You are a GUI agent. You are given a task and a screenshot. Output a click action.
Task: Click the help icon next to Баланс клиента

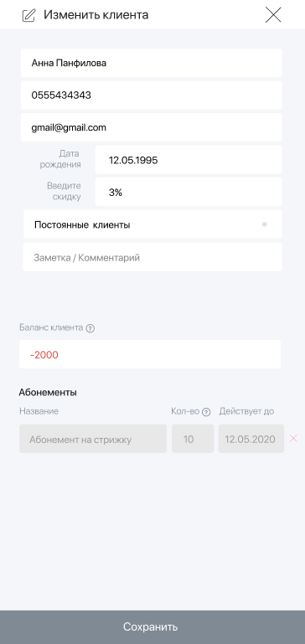[x=90, y=328]
